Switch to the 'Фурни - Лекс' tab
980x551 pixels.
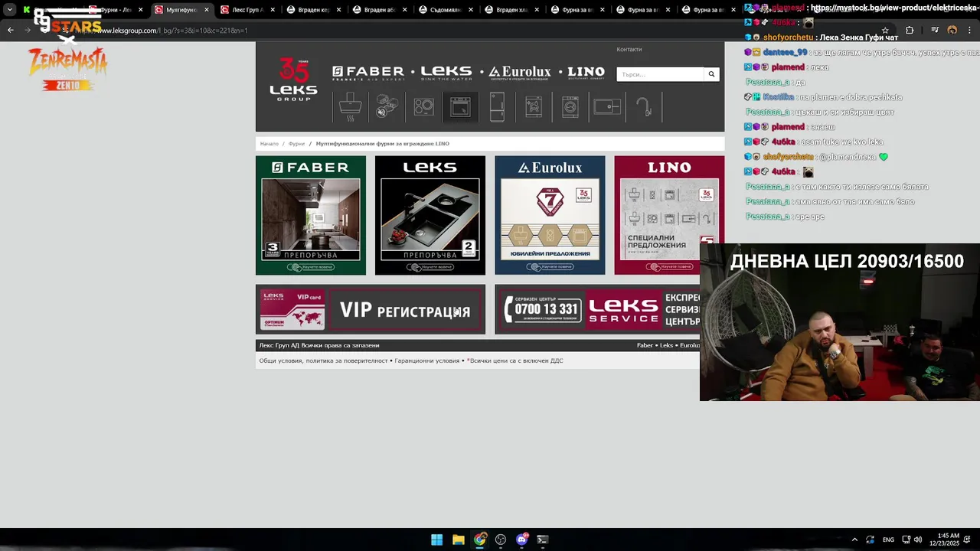115,10
